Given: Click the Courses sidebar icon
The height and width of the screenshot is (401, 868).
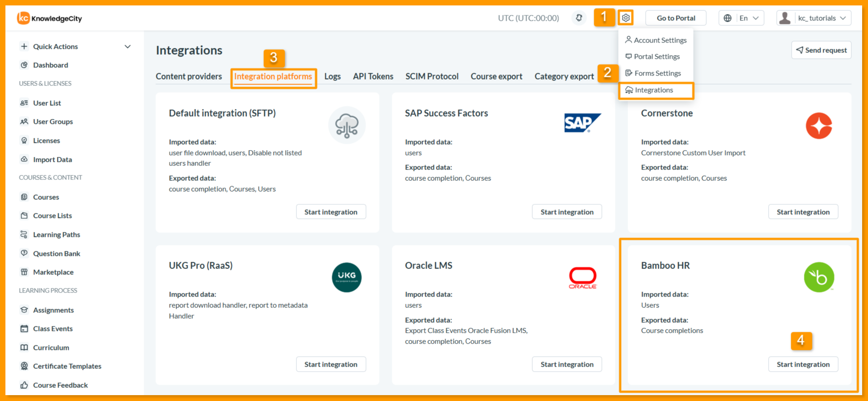Looking at the screenshot, I should pyautogui.click(x=24, y=197).
